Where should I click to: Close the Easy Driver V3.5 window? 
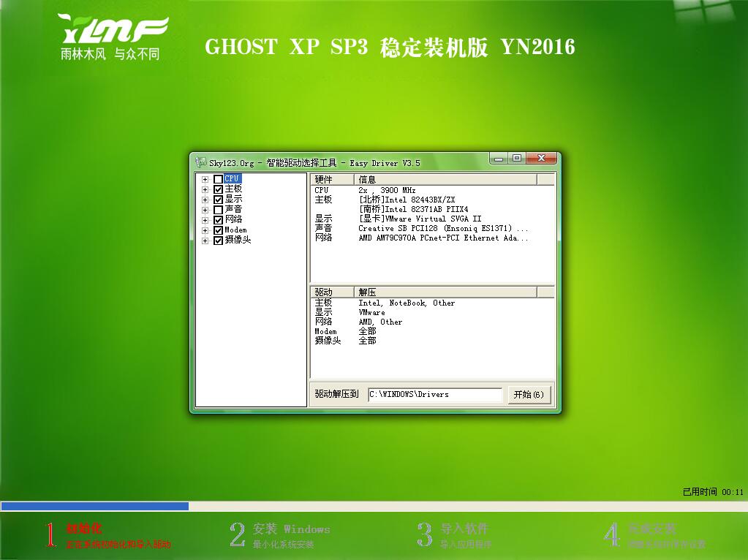[542, 159]
